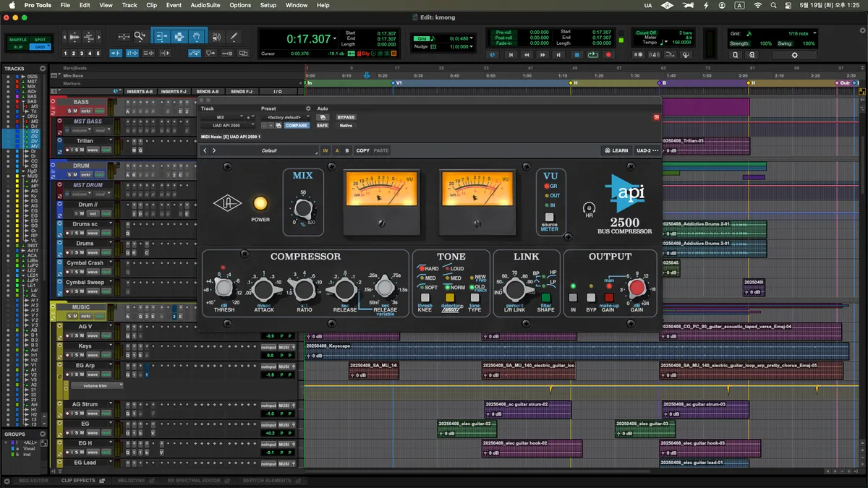The width and height of the screenshot is (868, 488).
Task: Open the factory default preset dropdown
Action: pos(286,116)
